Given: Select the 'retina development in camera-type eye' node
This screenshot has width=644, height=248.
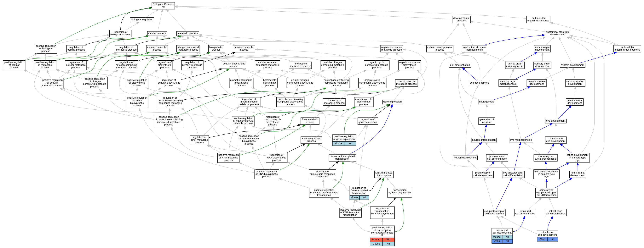Looking at the screenshot, I should 578,158.
